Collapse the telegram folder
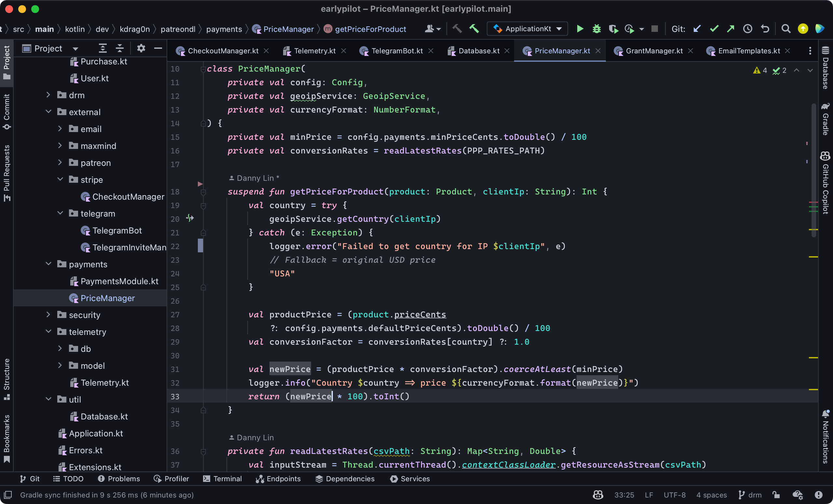Image resolution: width=833 pixels, height=504 pixels. pos(60,213)
